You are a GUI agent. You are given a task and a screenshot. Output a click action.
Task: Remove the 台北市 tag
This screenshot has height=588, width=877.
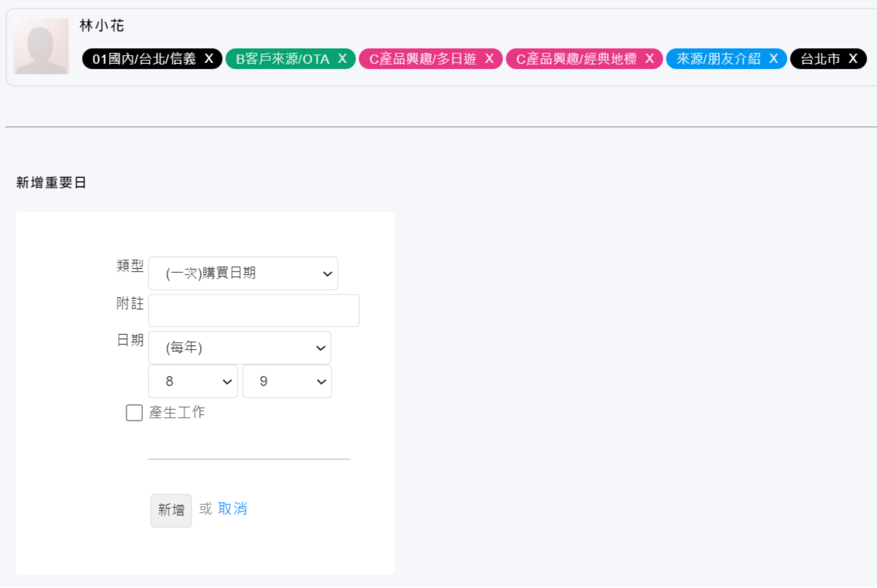pyautogui.click(x=853, y=59)
